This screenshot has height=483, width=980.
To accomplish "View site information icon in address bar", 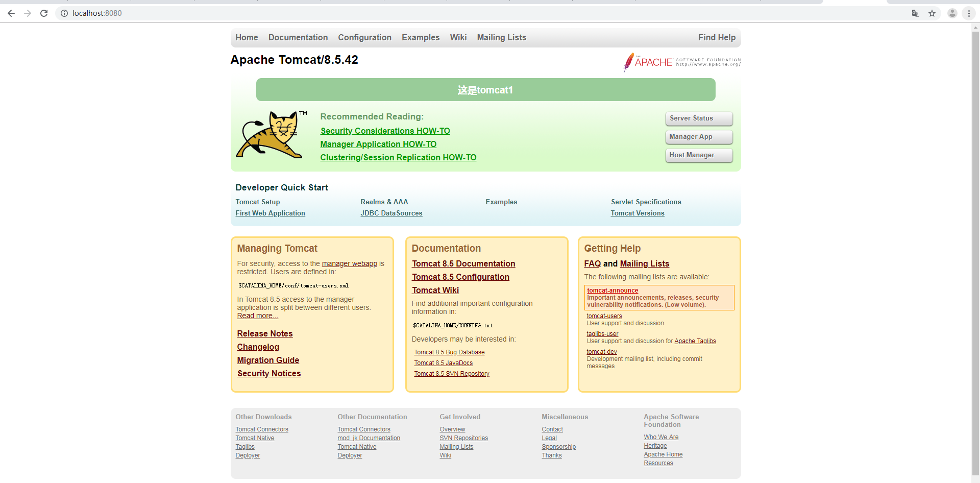I will point(64,13).
